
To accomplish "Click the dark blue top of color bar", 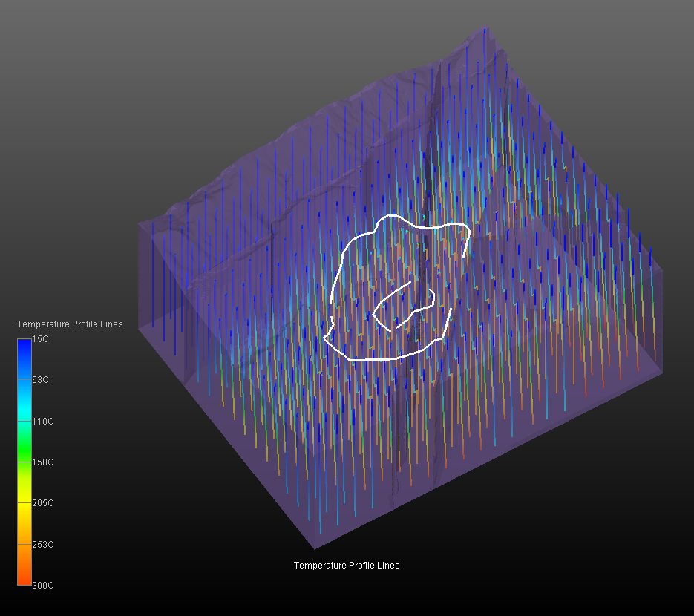I will point(24,345).
